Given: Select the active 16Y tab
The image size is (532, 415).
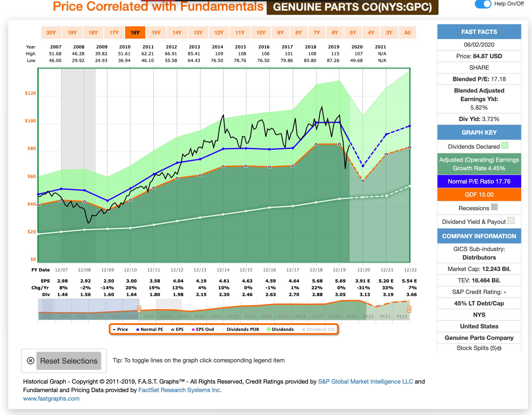Looking at the screenshot, I should (x=135, y=32).
